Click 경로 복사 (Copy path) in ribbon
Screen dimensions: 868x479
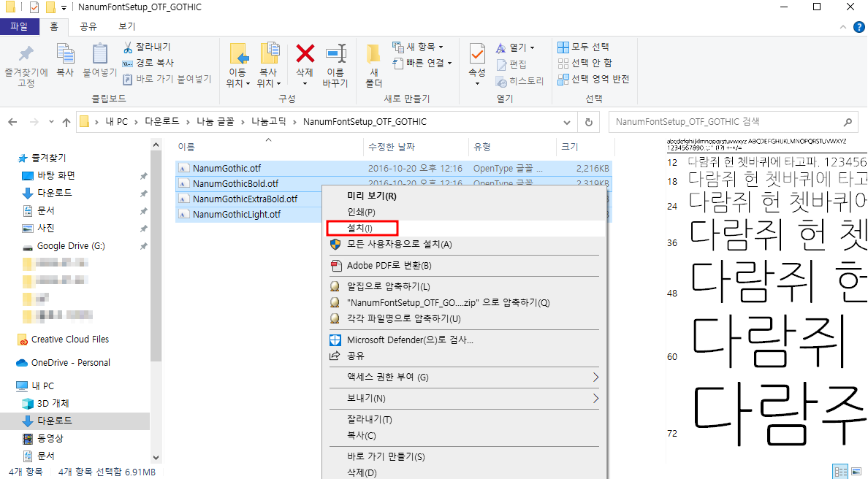148,63
